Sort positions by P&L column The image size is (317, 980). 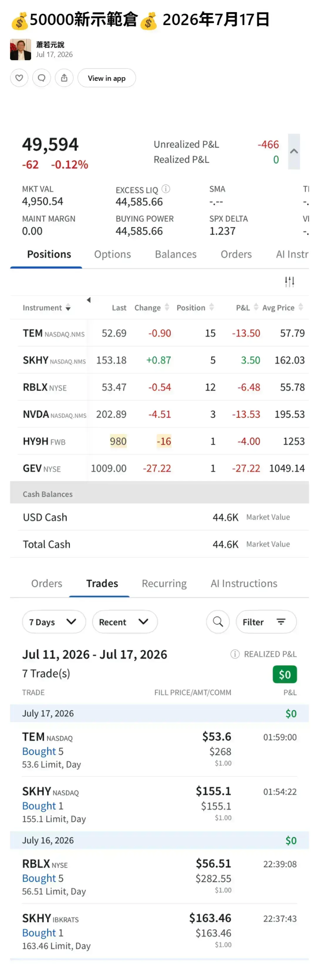[247, 307]
